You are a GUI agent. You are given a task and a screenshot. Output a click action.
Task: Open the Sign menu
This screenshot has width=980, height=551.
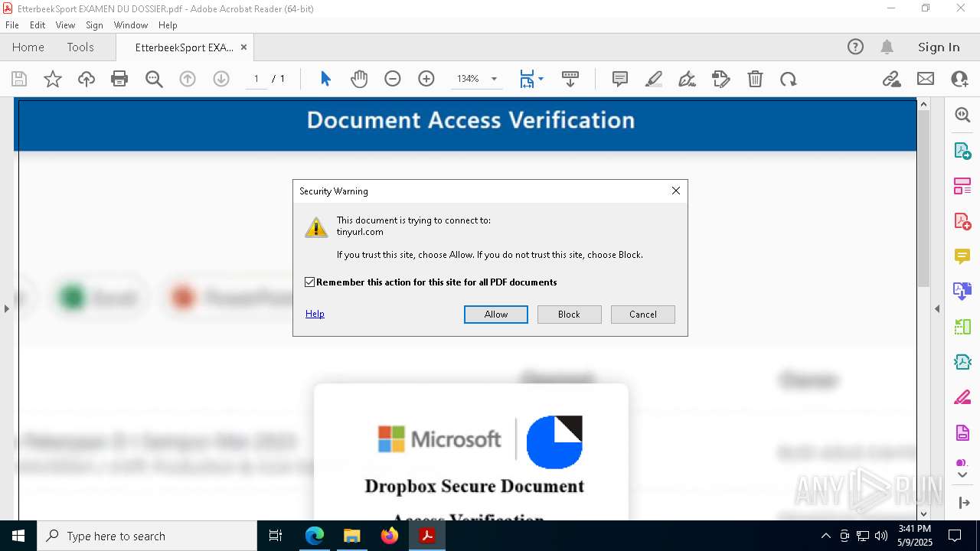click(94, 25)
